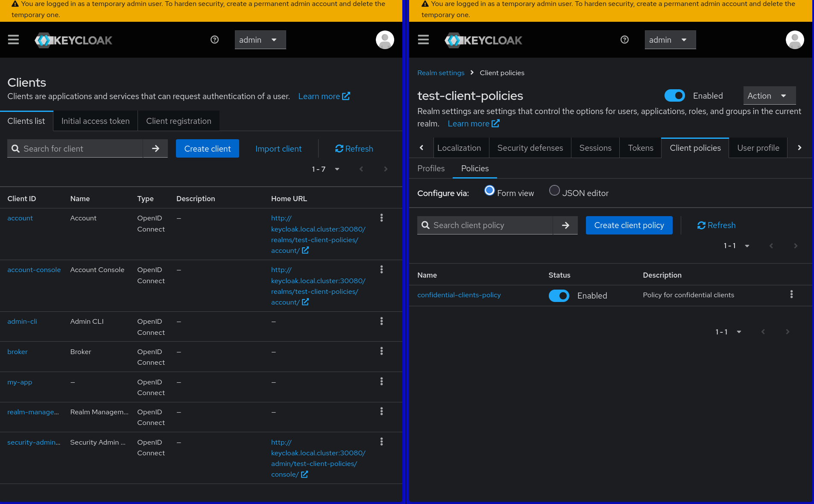Screen dimensions: 814x504
Task: Refresh the client policies list
Action: point(716,225)
